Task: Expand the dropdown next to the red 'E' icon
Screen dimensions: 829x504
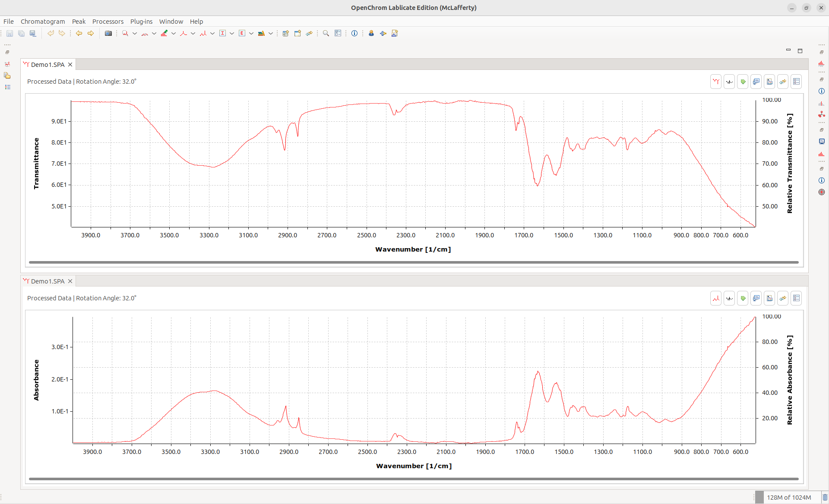Action: 251,33
